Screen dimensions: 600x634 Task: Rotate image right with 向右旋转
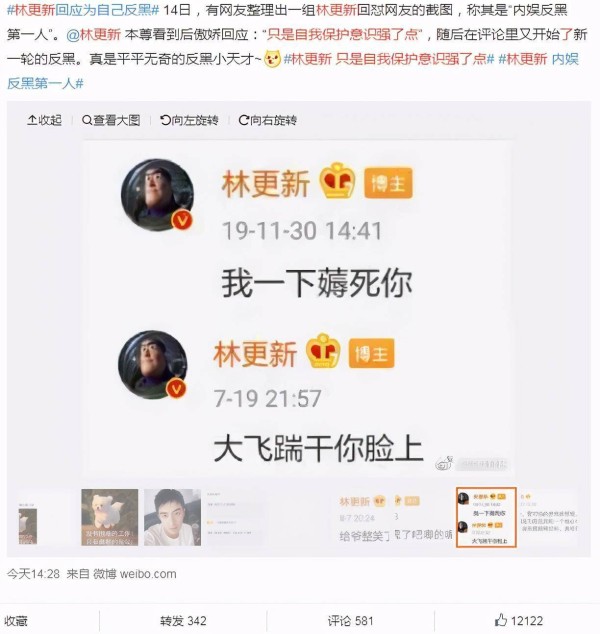coord(268,120)
